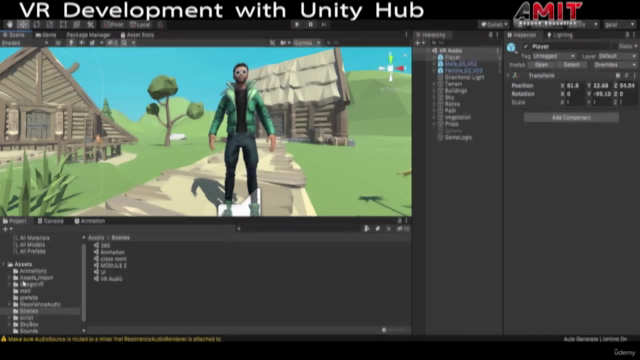Expand the Terrain object
Image resolution: width=640 pixels, height=360 pixels.
tap(434, 84)
